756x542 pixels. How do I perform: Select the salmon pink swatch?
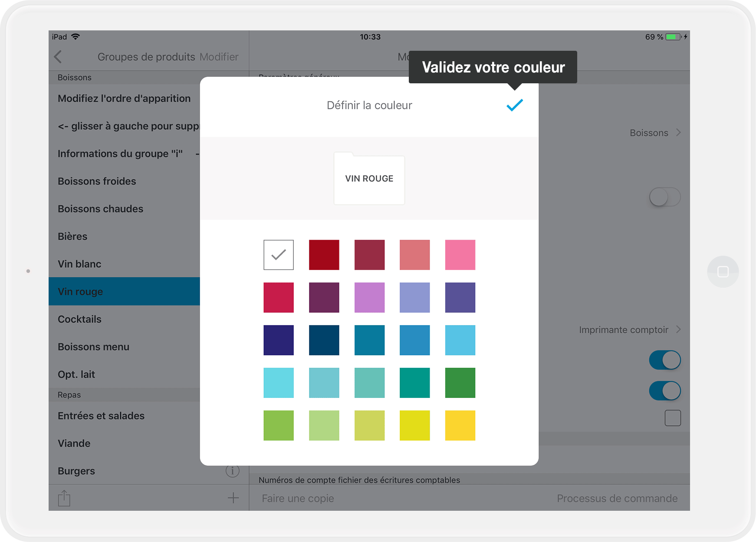[x=415, y=255]
